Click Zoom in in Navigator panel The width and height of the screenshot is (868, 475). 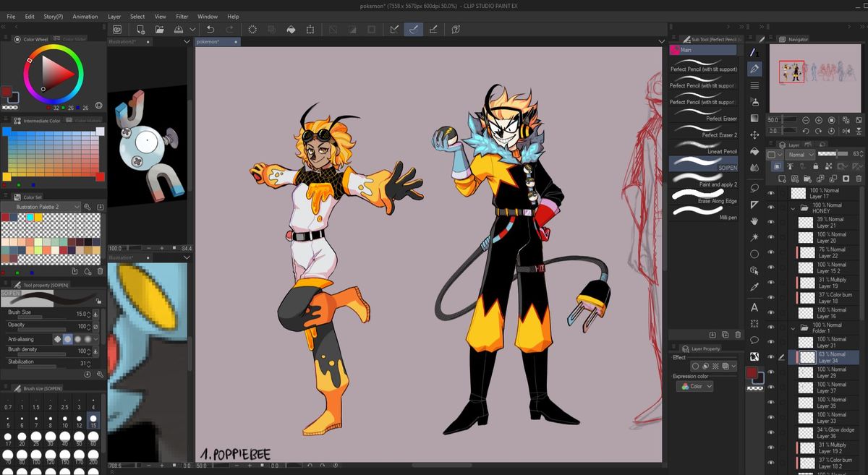(x=819, y=120)
